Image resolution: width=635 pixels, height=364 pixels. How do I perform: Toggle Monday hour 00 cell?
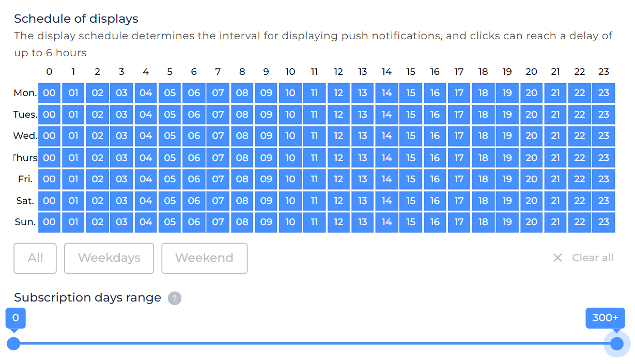pos(50,93)
